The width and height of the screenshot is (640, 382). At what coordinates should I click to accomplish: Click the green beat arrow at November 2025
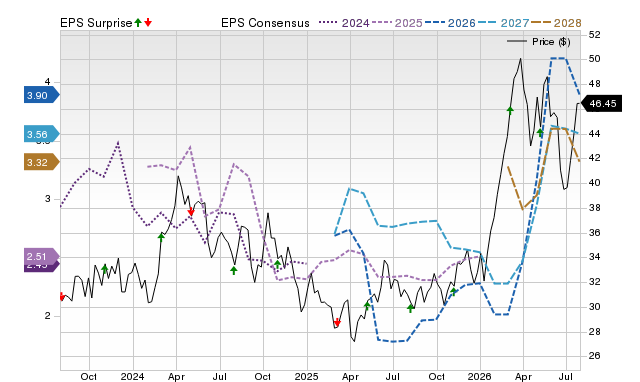click(453, 291)
